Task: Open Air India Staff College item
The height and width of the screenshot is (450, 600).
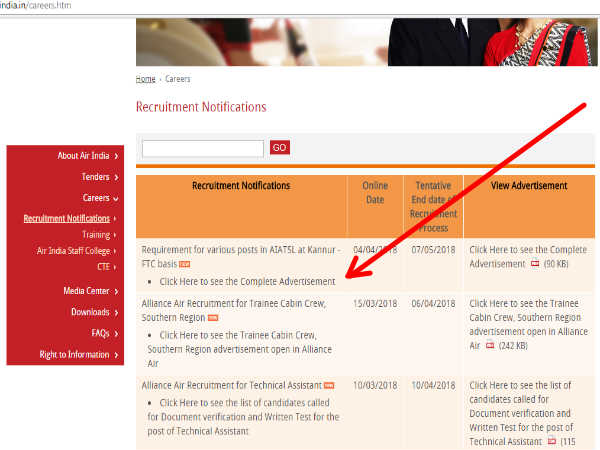Action: pyautogui.click(x=73, y=251)
